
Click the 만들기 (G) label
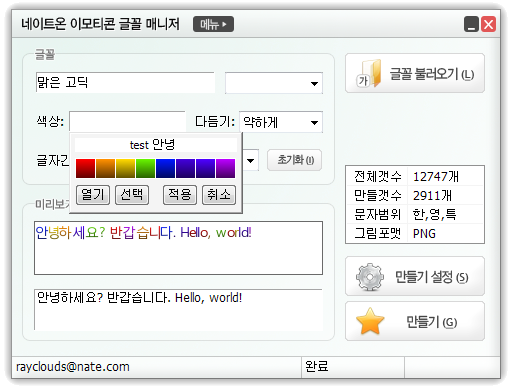(432, 322)
